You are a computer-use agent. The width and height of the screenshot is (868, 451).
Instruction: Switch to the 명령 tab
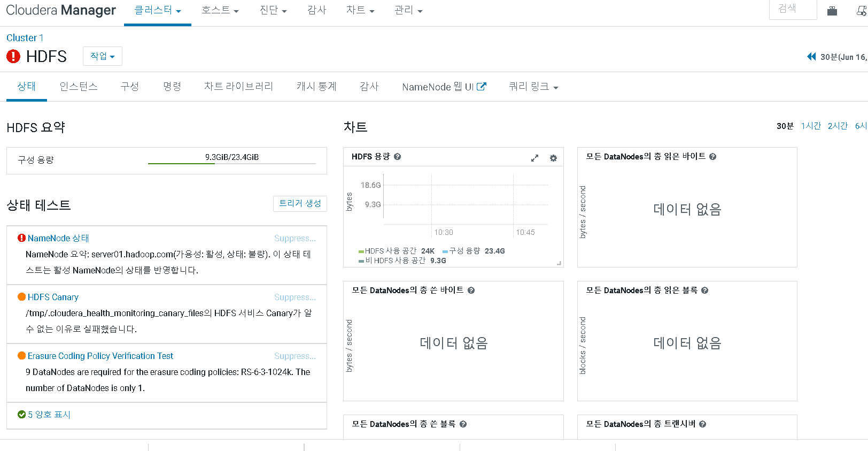[x=172, y=87]
